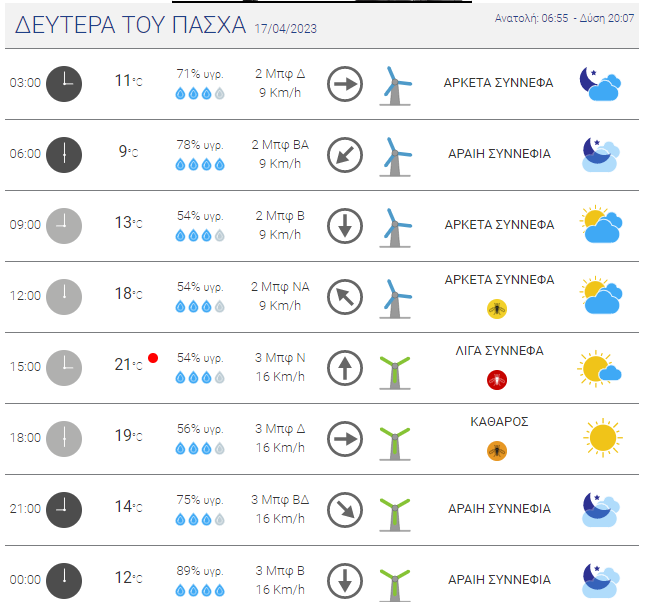This screenshot has width=646, height=602.
Task: Click the ΛΙΓΑ ΣΥΝΝΕΦΑ label
Action: coord(499,351)
